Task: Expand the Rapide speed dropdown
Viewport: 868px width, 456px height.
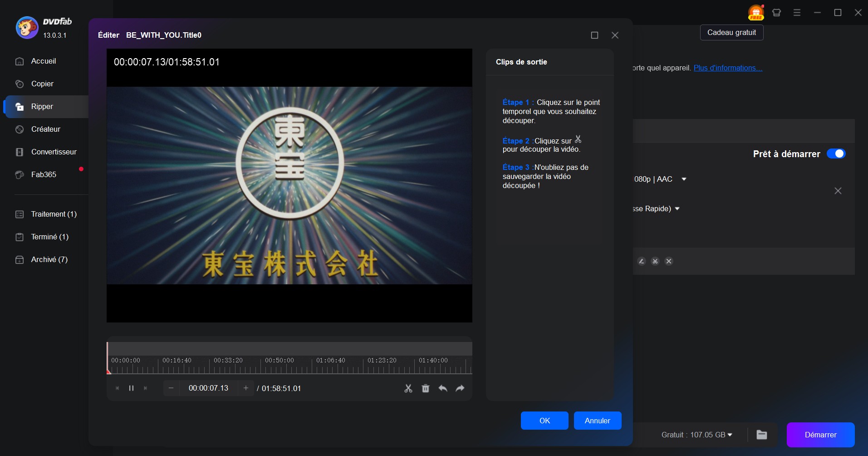Action: point(677,208)
